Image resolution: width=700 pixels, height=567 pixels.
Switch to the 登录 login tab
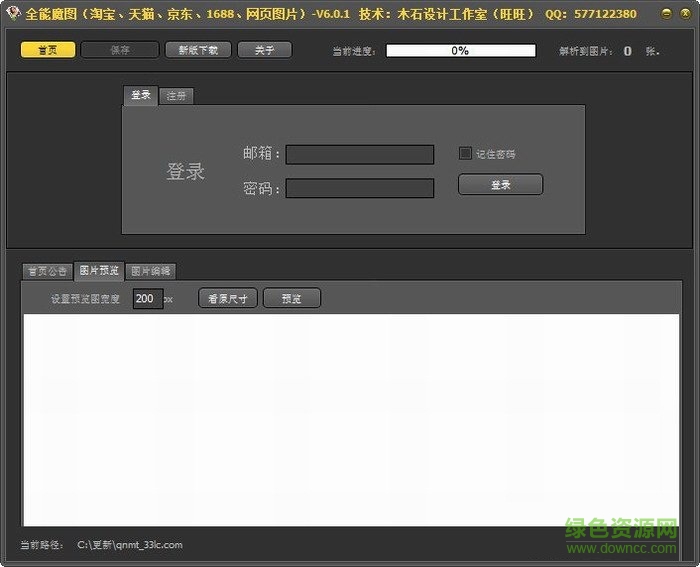(x=141, y=95)
